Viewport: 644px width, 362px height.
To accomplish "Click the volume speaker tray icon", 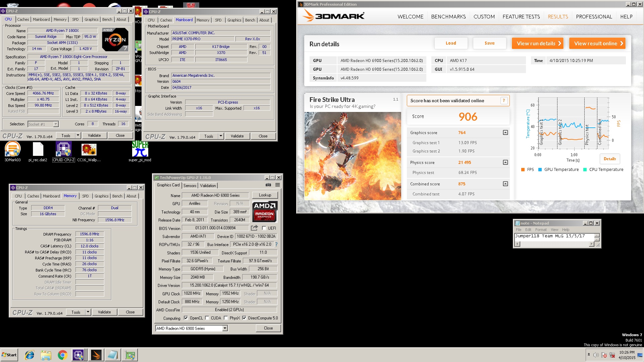I will point(596,355).
